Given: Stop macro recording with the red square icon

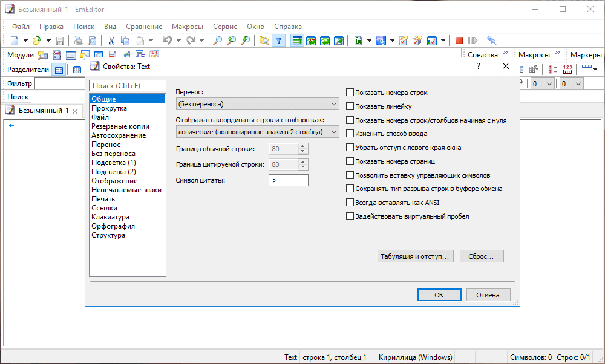Looking at the screenshot, I should 459,39.
